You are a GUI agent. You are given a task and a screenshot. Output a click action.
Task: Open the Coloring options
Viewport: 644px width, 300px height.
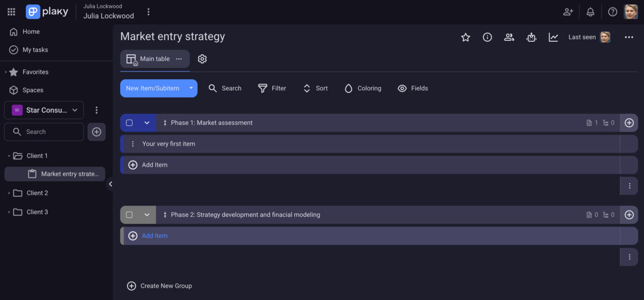tap(363, 89)
